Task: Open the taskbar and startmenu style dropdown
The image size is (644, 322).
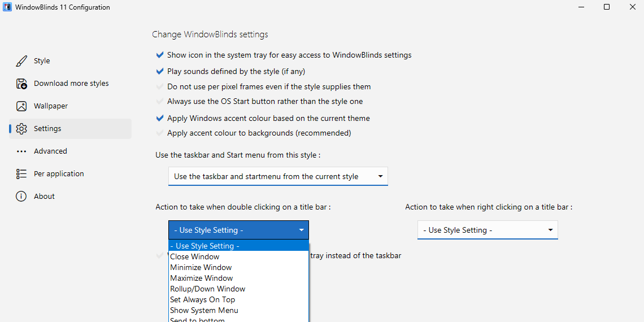Action: pos(278,176)
